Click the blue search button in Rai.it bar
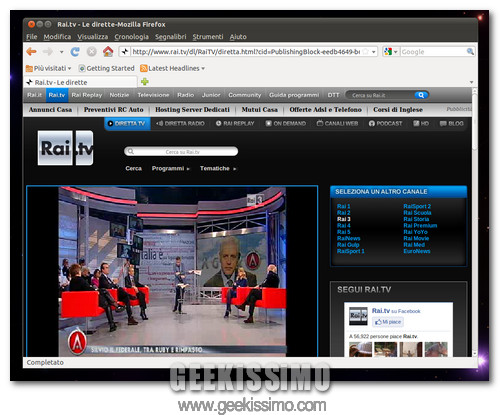The image size is (500, 415). point(421,95)
